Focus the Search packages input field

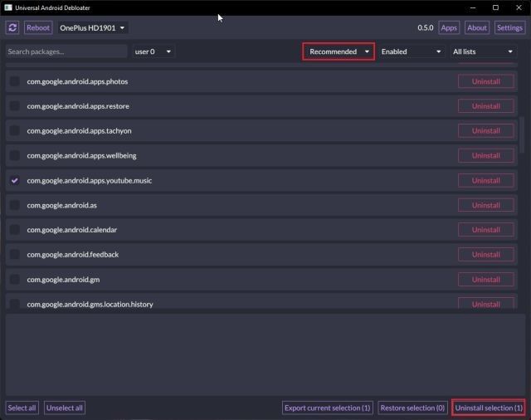[x=66, y=51]
